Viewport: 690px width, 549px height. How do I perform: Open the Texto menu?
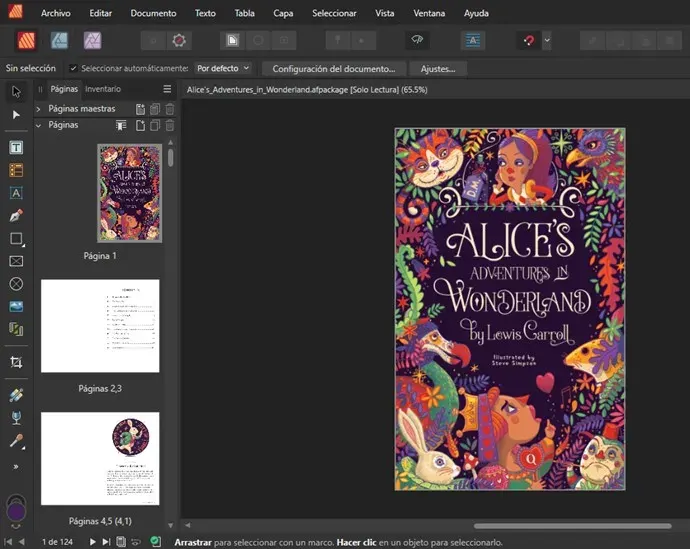point(205,13)
